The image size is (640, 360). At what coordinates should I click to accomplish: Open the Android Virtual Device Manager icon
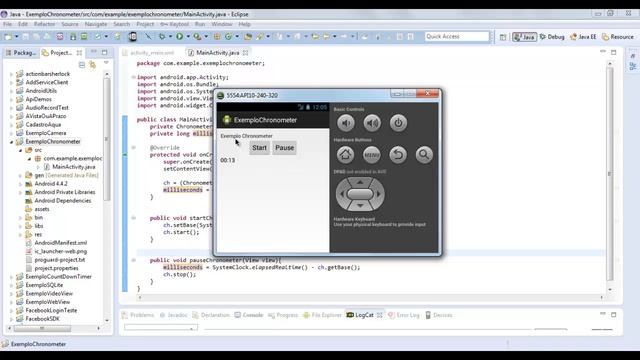click(x=84, y=37)
